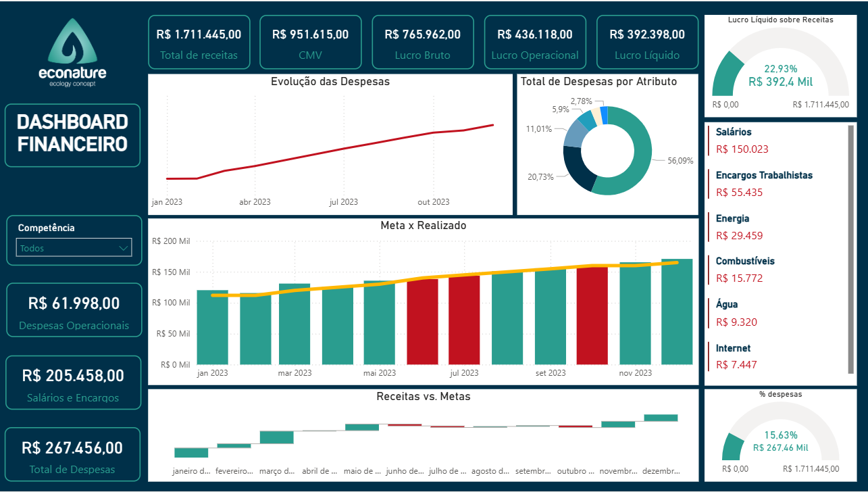Open the Competência filter dropdown
The image size is (868, 492).
pyautogui.click(x=72, y=247)
